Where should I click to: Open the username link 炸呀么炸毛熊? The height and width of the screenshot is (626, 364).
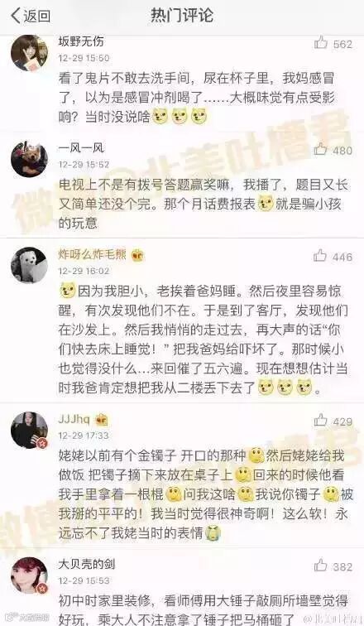pos(92,254)
